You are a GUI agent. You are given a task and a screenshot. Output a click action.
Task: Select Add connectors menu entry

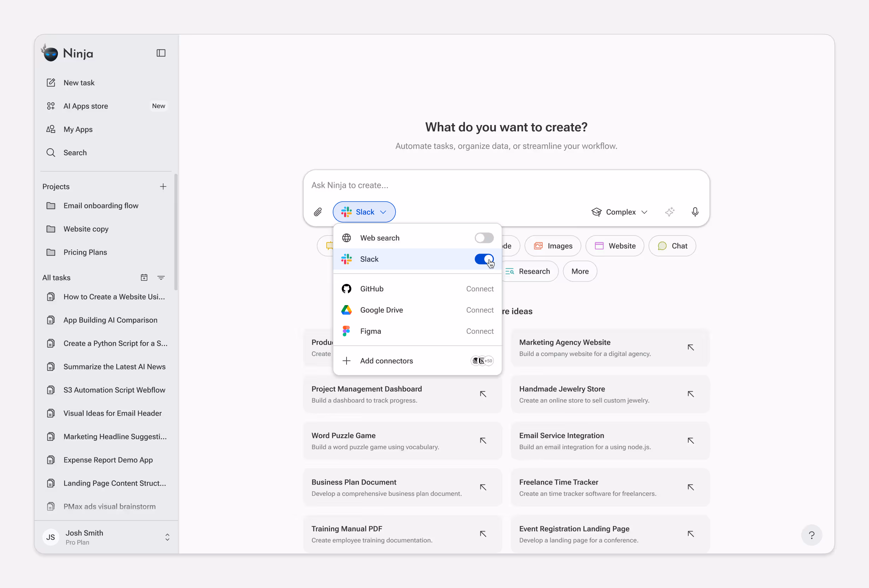[386, 361]
